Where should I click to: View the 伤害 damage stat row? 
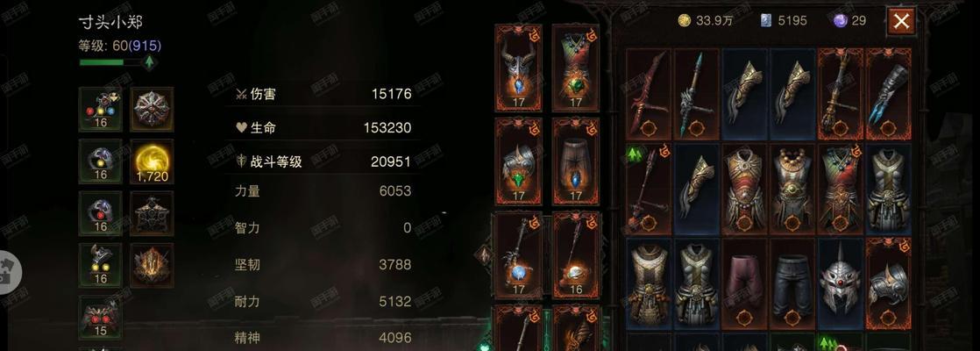point(323,95)
